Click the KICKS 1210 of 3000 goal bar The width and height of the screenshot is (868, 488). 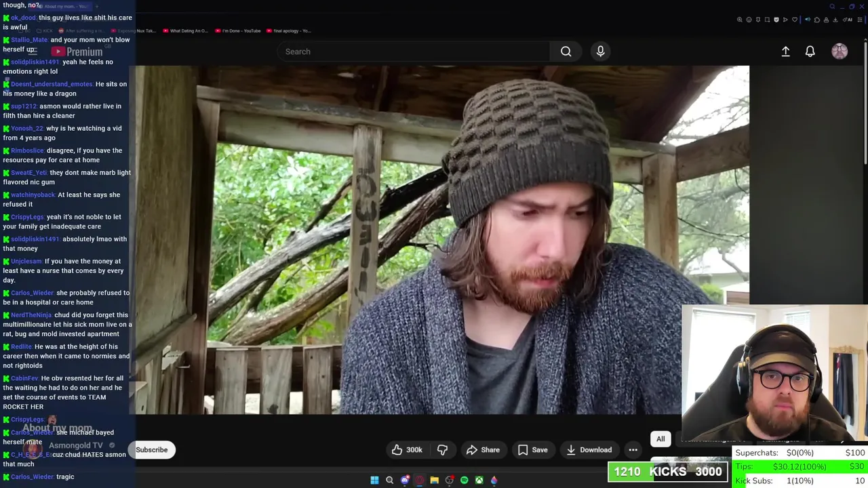point(668,472)
